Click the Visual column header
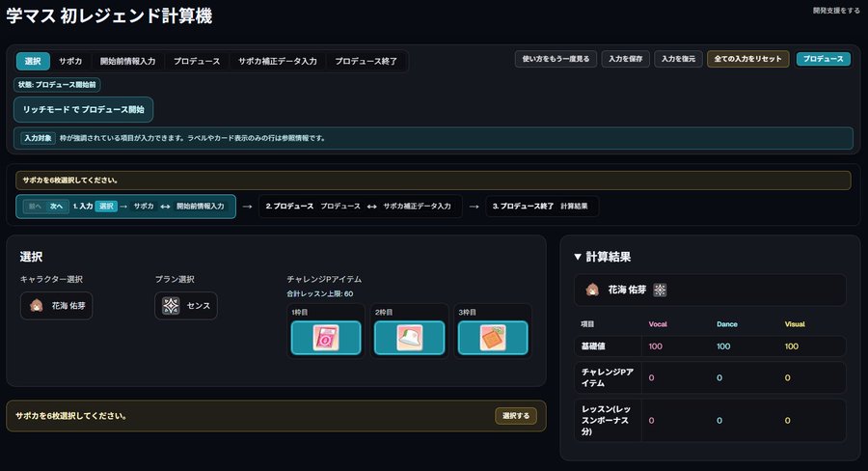The height and width of the screenshot is (471, 868). click(x=795, y=324)
